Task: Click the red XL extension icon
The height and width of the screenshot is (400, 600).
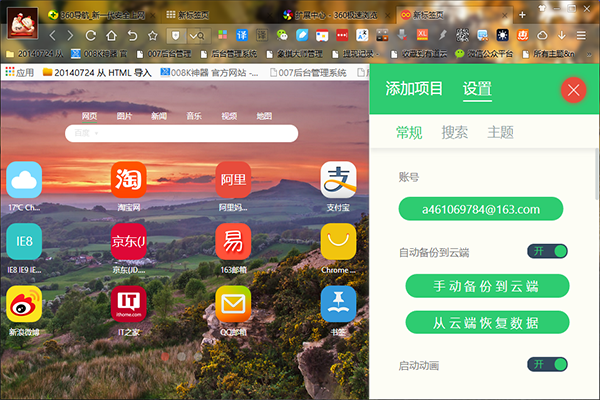Action: pyautogui.click(x=422, y=35)
